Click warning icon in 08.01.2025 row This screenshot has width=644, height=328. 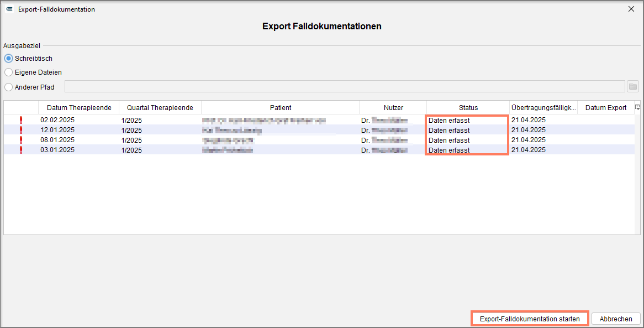(x=21, y=140)
